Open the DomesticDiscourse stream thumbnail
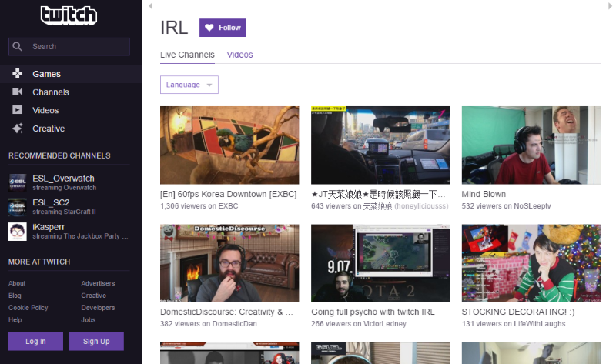Image resolution: width=616 pixels, height=364 pixels. pyautogui.click(x=229, y=263)
